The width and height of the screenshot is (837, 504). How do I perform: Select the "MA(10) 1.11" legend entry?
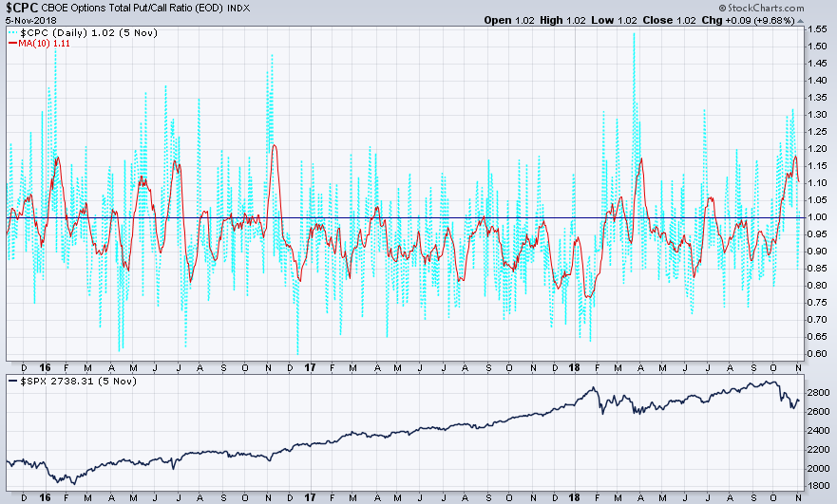tap(44, 44)
